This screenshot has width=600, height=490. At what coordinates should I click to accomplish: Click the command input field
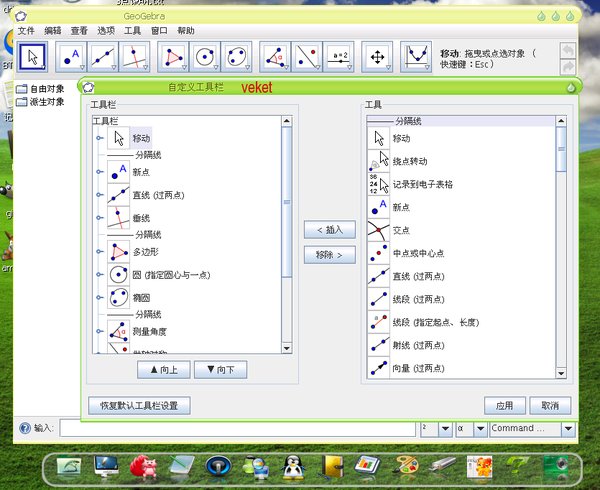coord(238,428)
